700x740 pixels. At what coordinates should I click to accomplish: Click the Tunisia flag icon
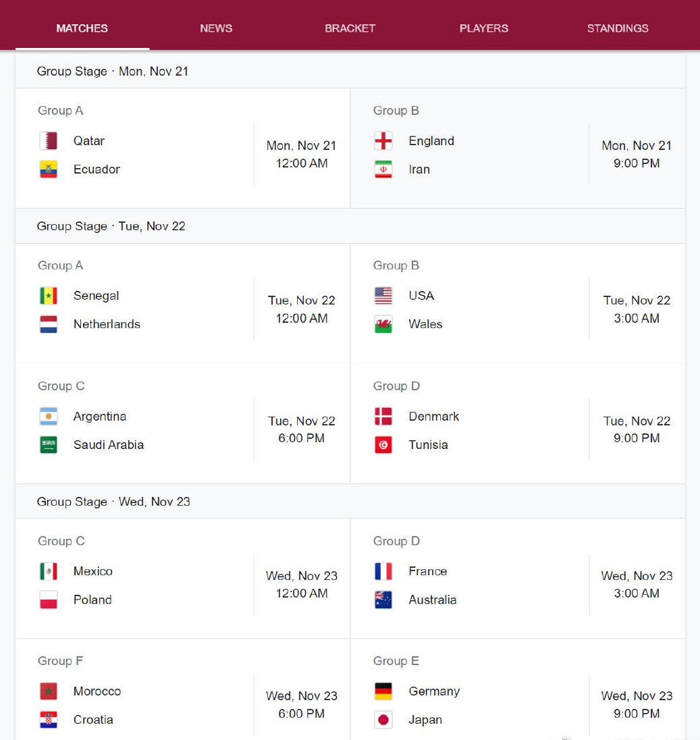tap(383, 445)
